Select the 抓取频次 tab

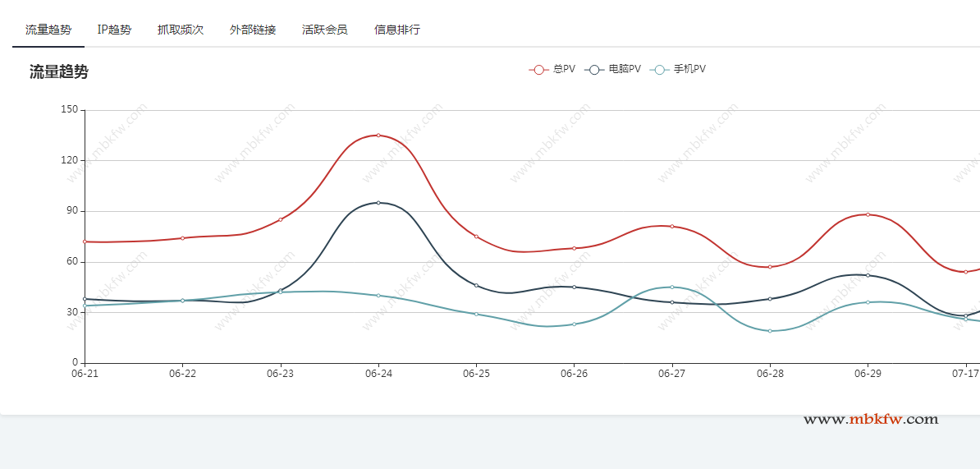click(x=181, y=30)
